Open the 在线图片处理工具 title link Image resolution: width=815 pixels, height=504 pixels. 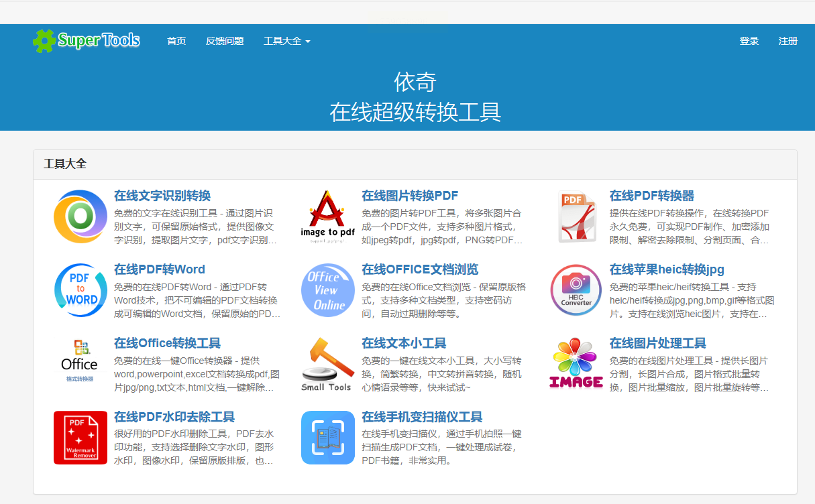tap(658, 343)
